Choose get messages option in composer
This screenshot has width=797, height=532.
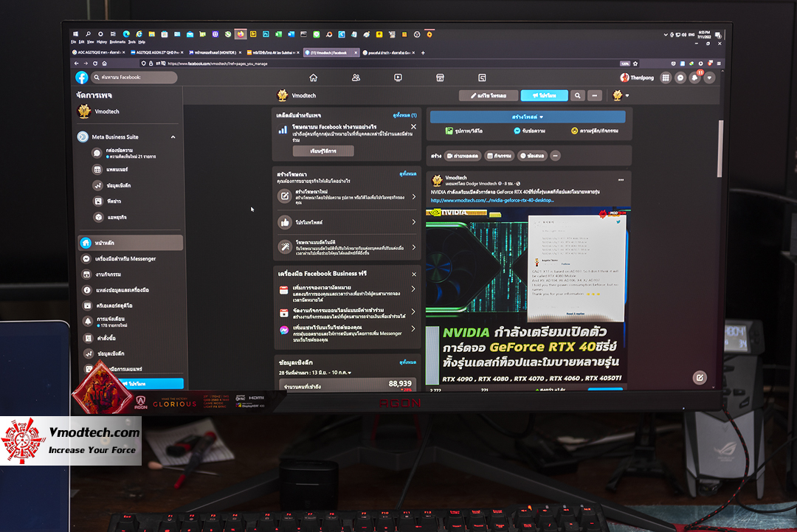coord(529,131)
